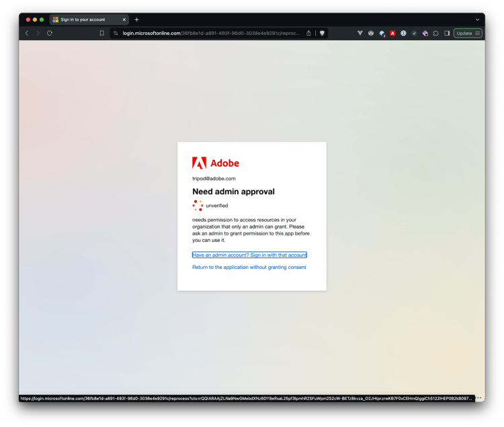Bookmark this page
504x427 pixels.
click(102, 33)
